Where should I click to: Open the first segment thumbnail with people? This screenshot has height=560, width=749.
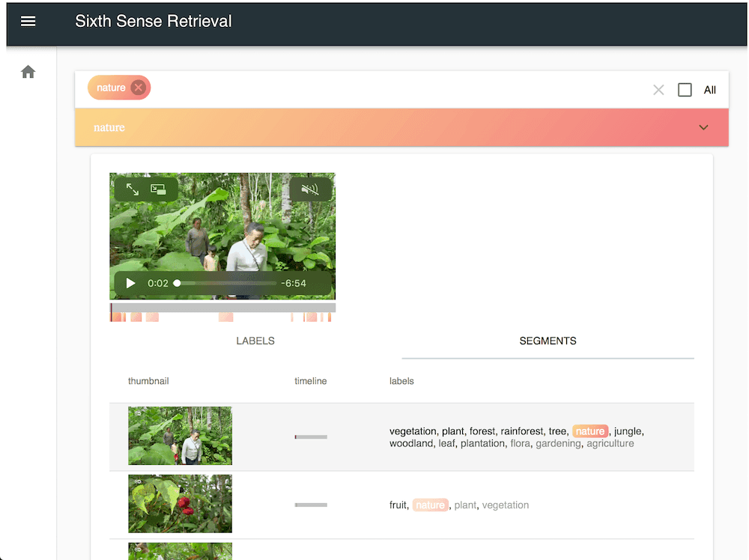tap(180, 436)
